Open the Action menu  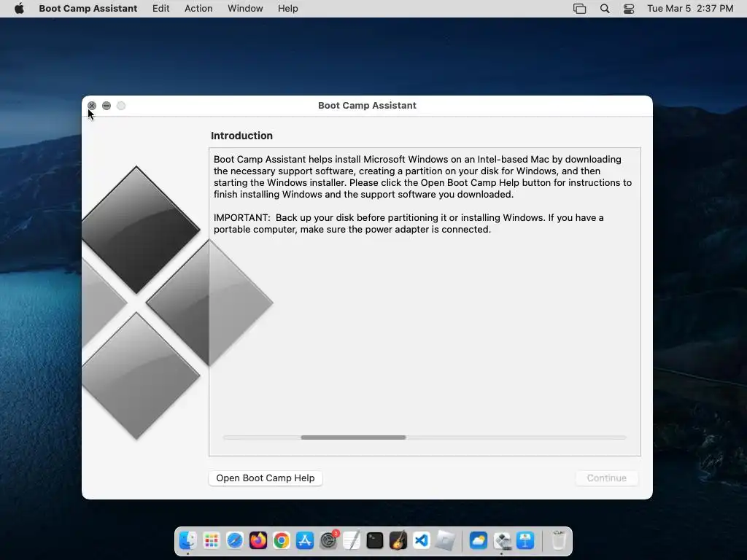point(198,8)
